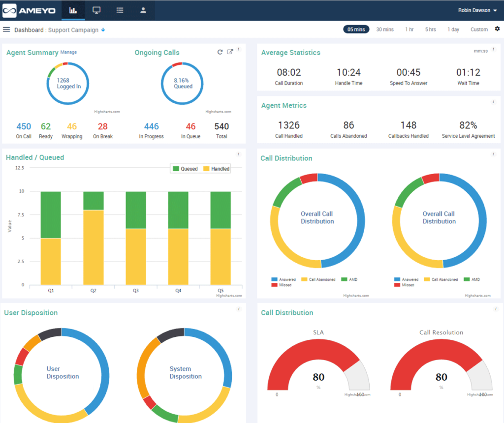
Task: Open the dashboard charts view icon
Action: [x=73, y=10]
